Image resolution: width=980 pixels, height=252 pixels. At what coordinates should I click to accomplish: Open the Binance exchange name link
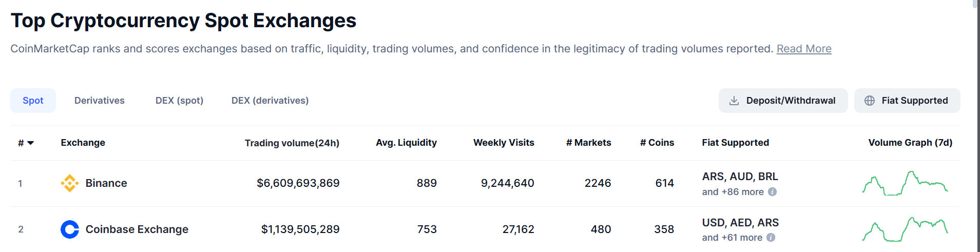pyautogui.click(x=106, y=183)
